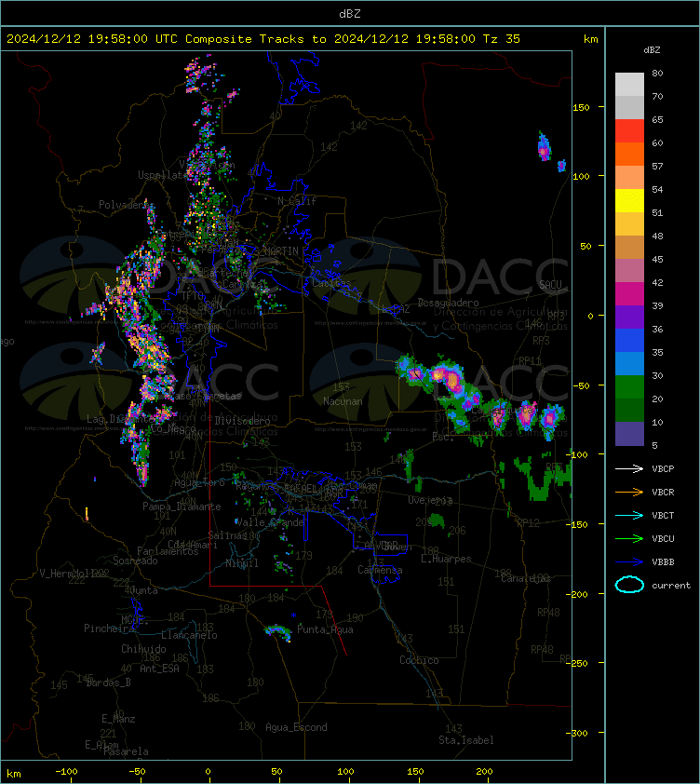Pick the slate-purple swatch at scale bottom
Viewport: 700px width, 784px height.
(x=629, y=434)
